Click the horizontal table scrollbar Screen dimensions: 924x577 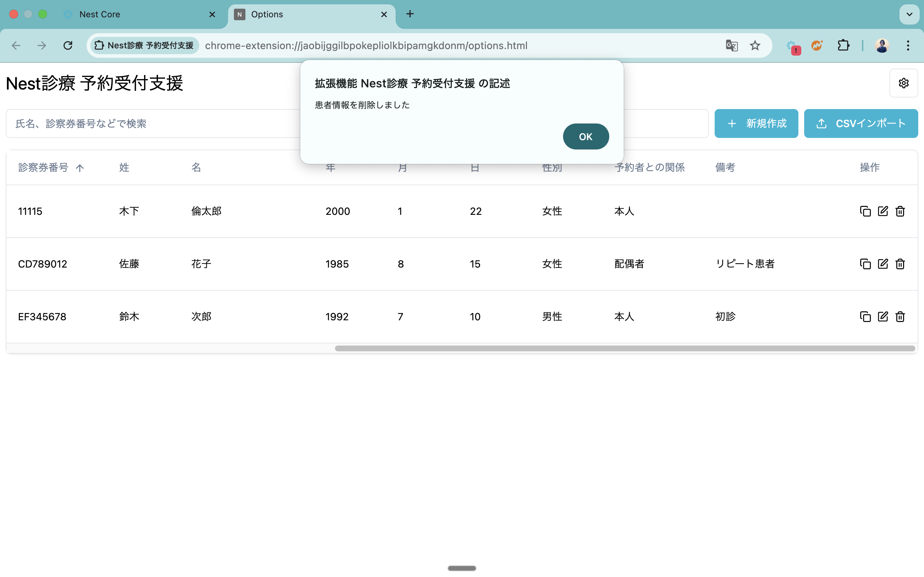click(x=625, y=348)
